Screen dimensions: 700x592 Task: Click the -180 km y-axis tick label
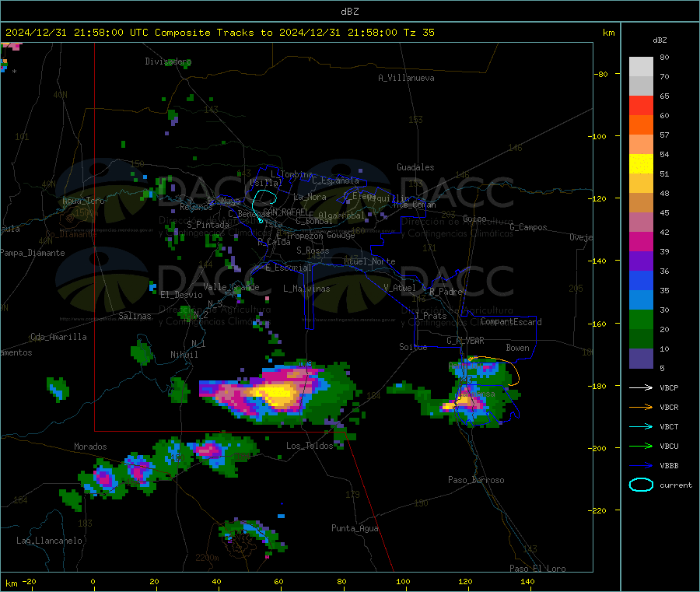(x=600, y=386)
